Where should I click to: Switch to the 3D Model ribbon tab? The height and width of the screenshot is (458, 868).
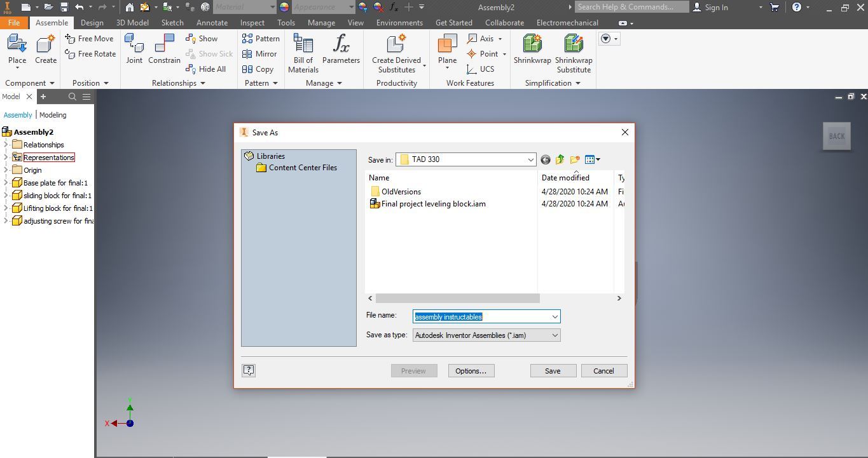[132, 22]
